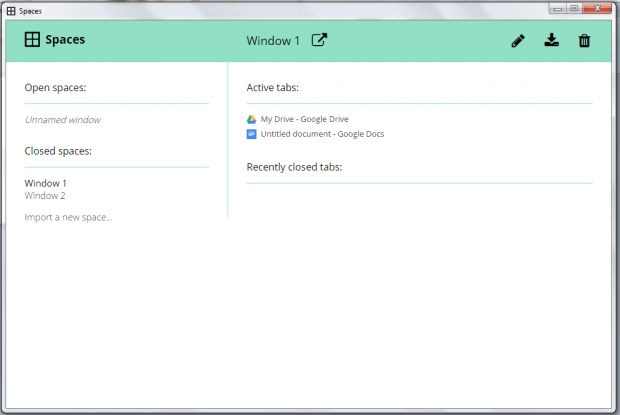Click the trash delete space icon
This screenshot has height=415, width=620.
[584, 40]
